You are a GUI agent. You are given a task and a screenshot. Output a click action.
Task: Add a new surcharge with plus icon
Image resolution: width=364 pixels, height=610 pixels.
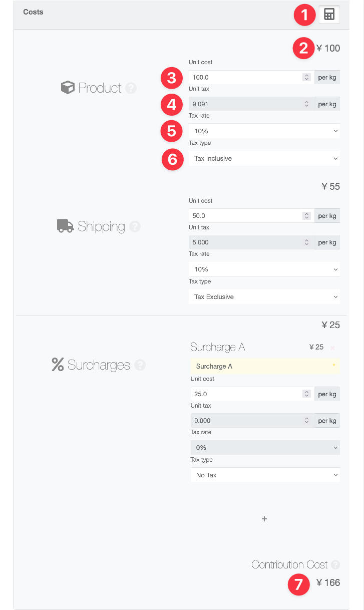pos(264,519)
